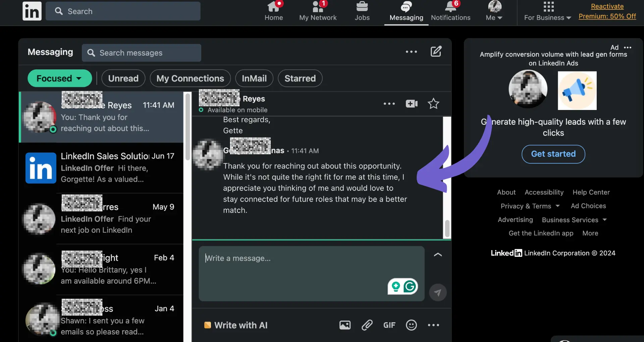The width and height of the screenshot is (644, 342).
Task: Click the Reyes name in conversation header
Action: coord(254,99)
